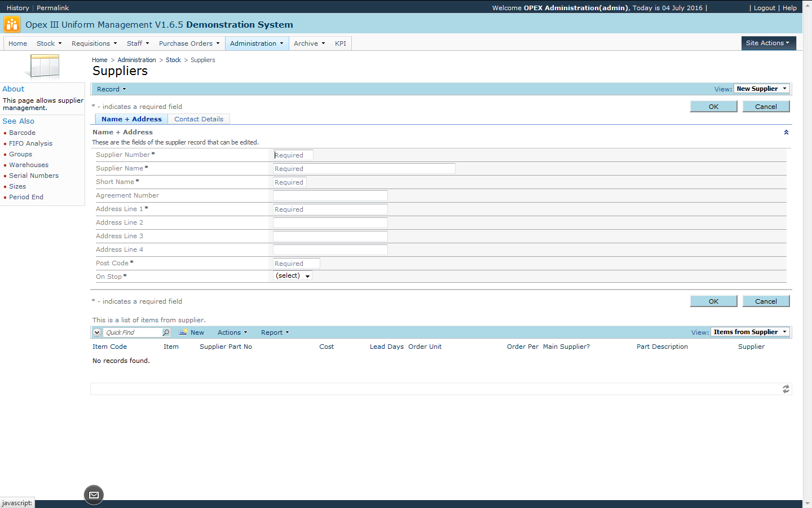Screen dimensions: 812x508
Task: Click the Address Line 4 input field
Action: click(x=330, y=250)
